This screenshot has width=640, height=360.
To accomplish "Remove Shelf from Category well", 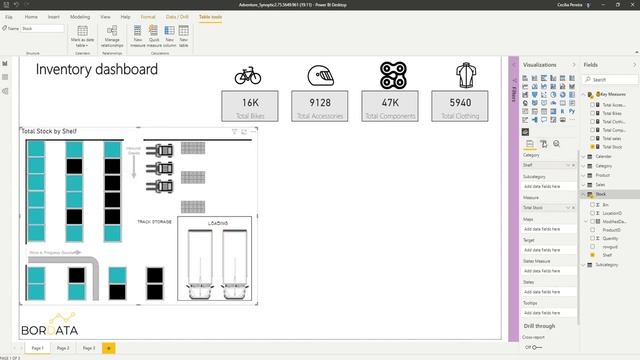I will pos(573,165).
